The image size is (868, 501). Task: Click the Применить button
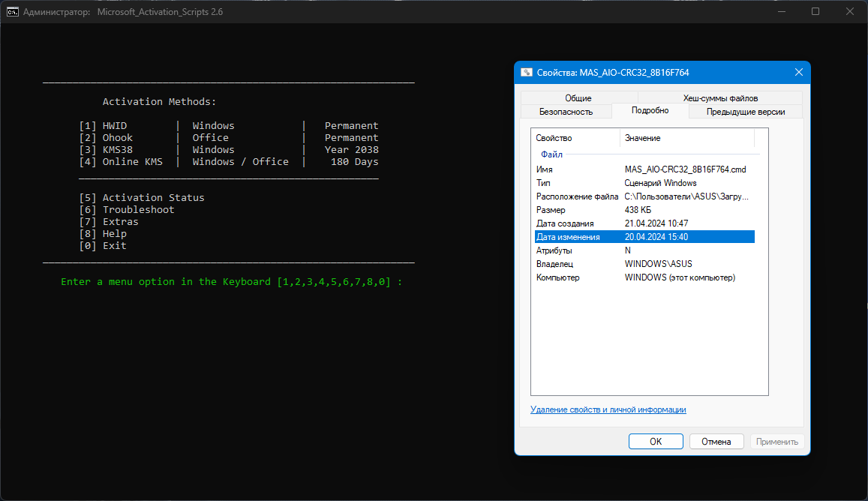777,441
